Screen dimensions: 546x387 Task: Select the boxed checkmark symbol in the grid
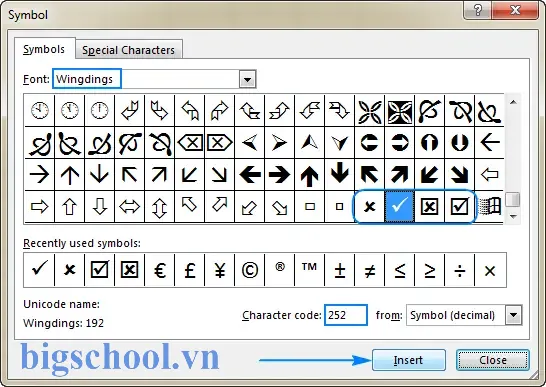click(x=459, y=206)
